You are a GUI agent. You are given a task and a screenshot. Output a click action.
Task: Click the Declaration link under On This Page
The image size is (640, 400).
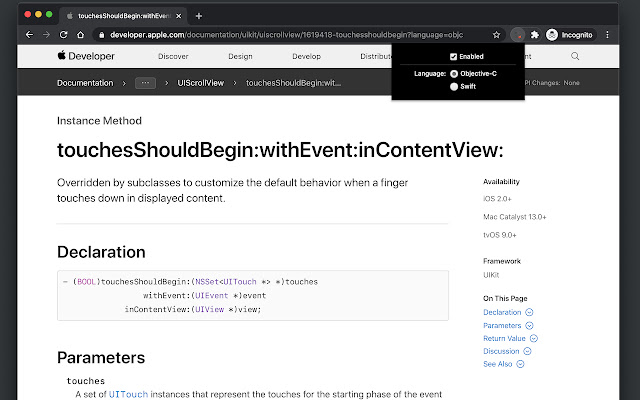point(502,312)
